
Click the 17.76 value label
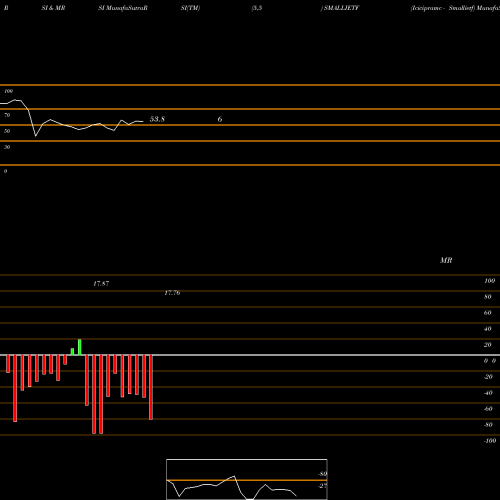pyautogui.click(x=172, y=293)
